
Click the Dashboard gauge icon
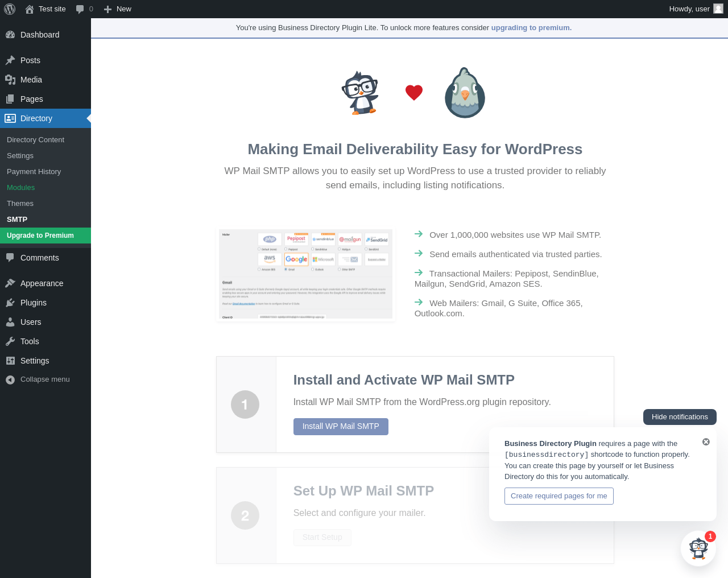pyautogui.click(x=10, y=35)
